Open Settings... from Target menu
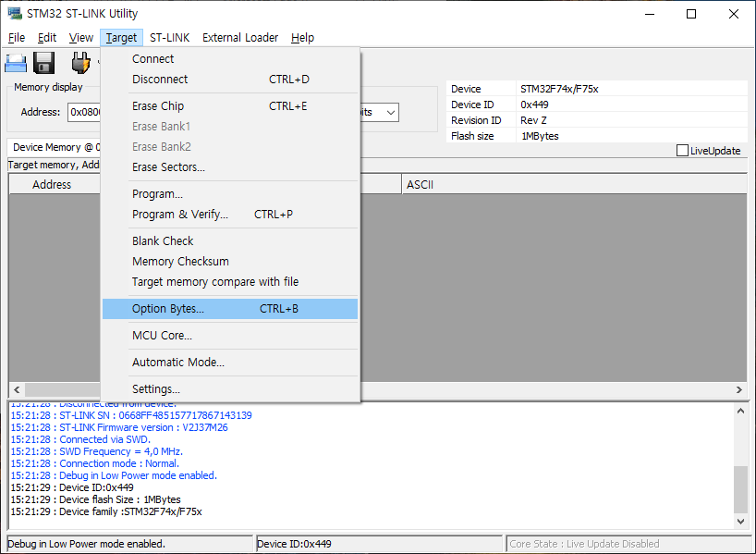The height and width of the screenshot is (554, 756). [x=230, y=389]
